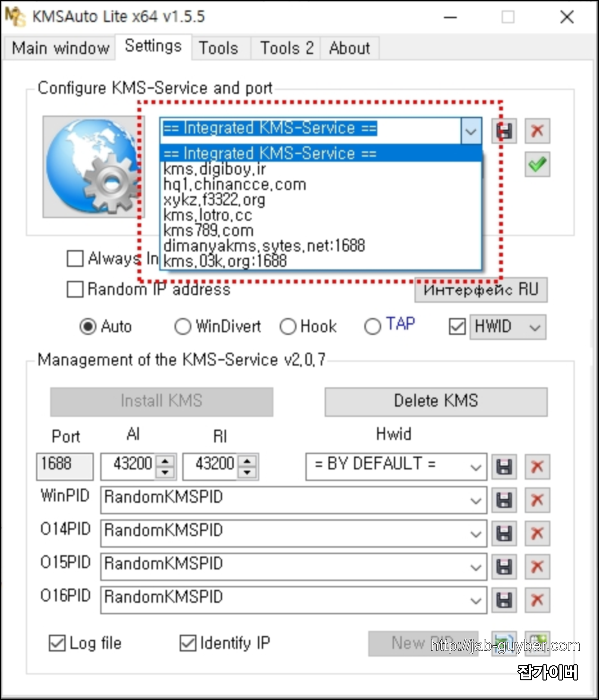Image resolution: width=599 pixels, height=700 pixels.
Task: Clear the O16PID value
Action: coord(537,600)
